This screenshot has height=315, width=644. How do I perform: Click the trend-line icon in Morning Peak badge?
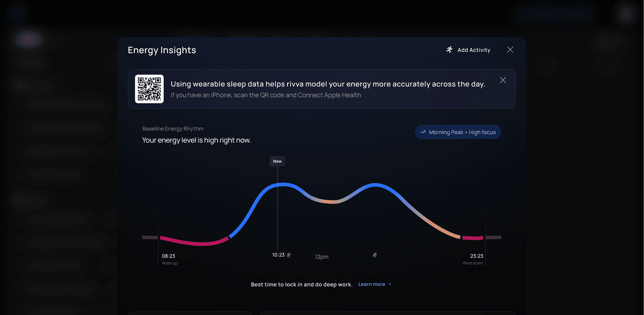(x=423, y=132)
